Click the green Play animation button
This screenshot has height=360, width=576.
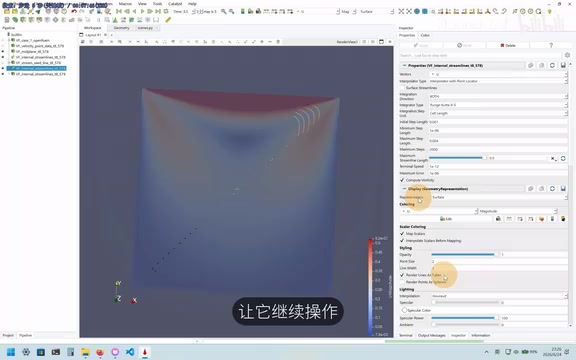coord(142,11)
